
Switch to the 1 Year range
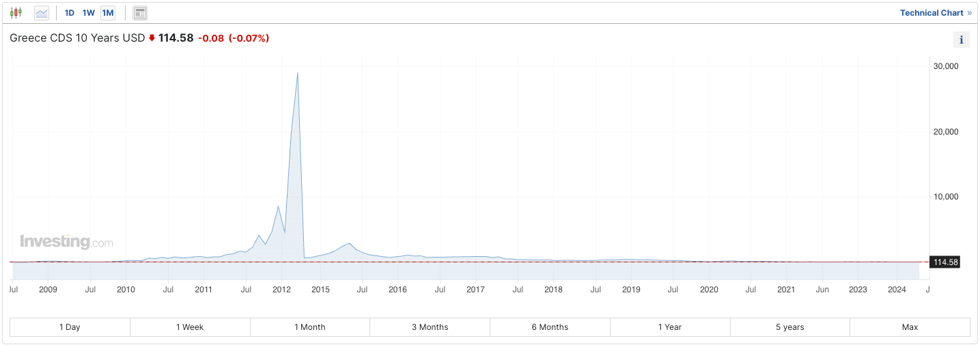click(x=670, y=327)
